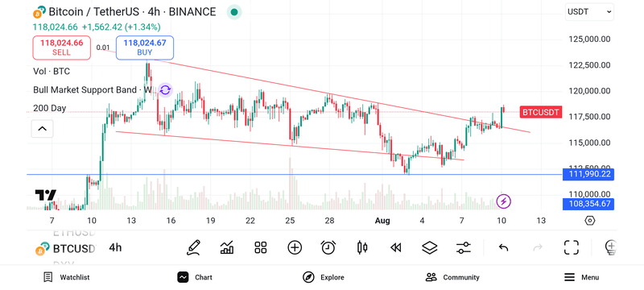Toggle the purple refresh indicator icon
The height and width of the screenshot is (290, 644).
165,90
